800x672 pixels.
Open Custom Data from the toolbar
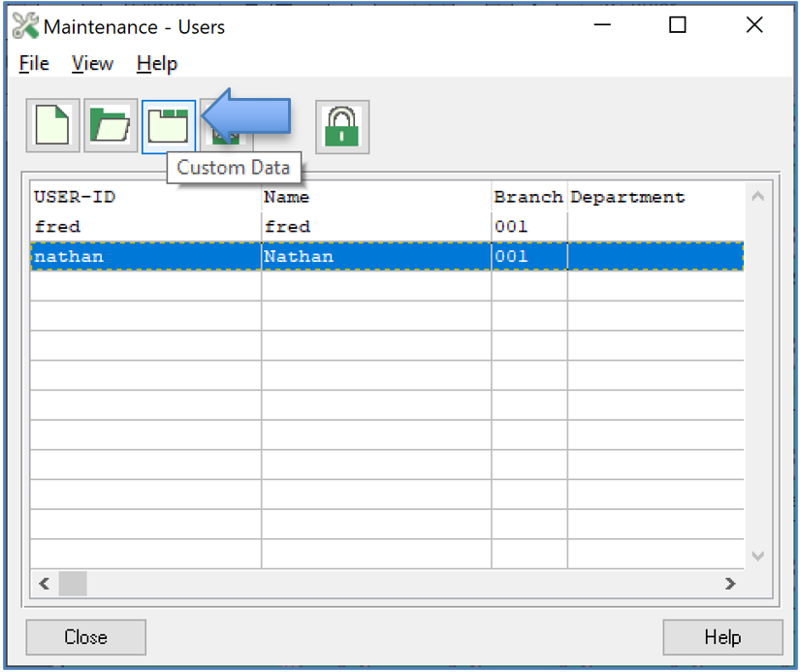(168, 126)
